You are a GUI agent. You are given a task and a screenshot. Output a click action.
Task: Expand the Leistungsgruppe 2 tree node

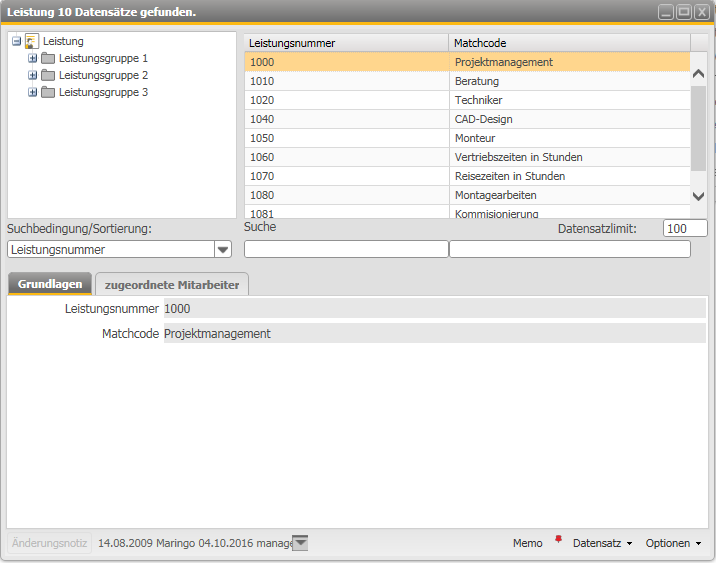[33, 75]
